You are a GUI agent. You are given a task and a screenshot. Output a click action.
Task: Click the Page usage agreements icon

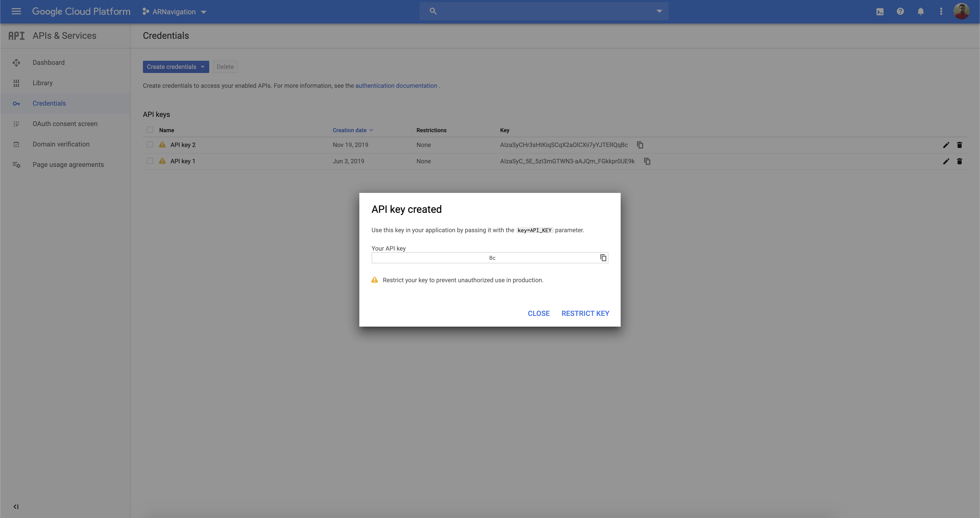click(16, 165)
